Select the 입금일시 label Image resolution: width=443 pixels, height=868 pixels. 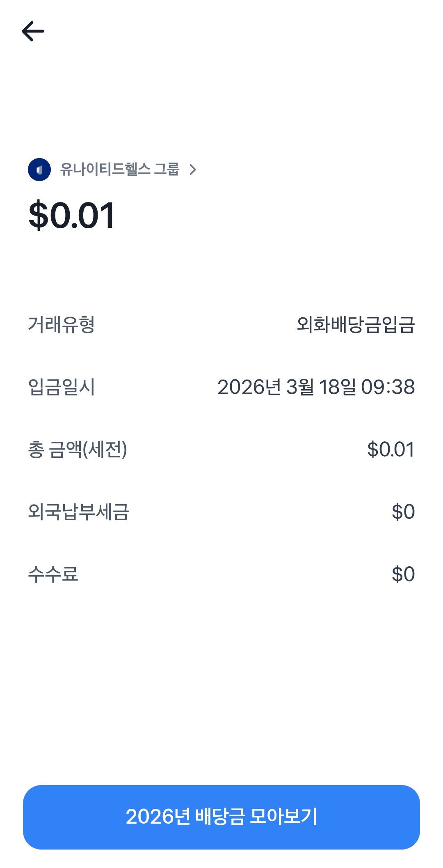click(62, 387)
